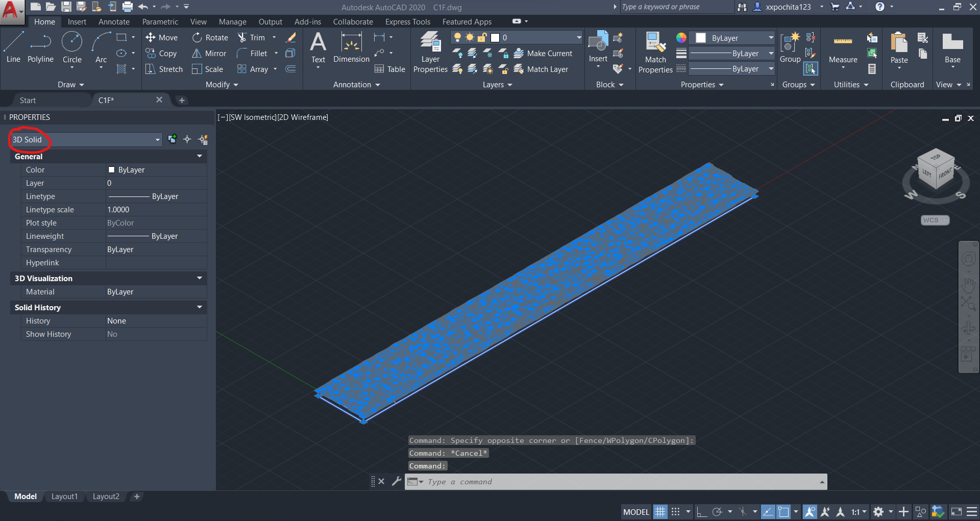Switch to the Start file tab
The width and height of the screenshot is (980, 521).
tap(28, 100)
